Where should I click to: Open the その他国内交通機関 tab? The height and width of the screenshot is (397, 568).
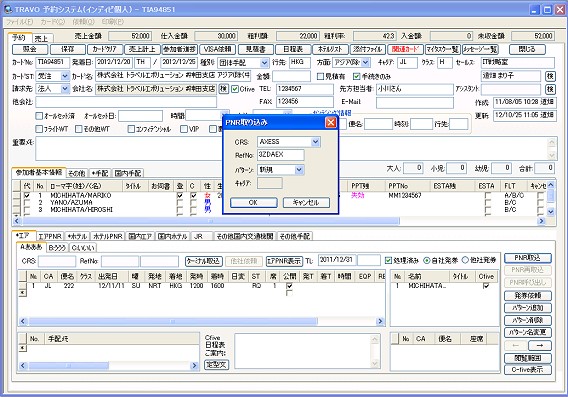(x=245, y=237)
